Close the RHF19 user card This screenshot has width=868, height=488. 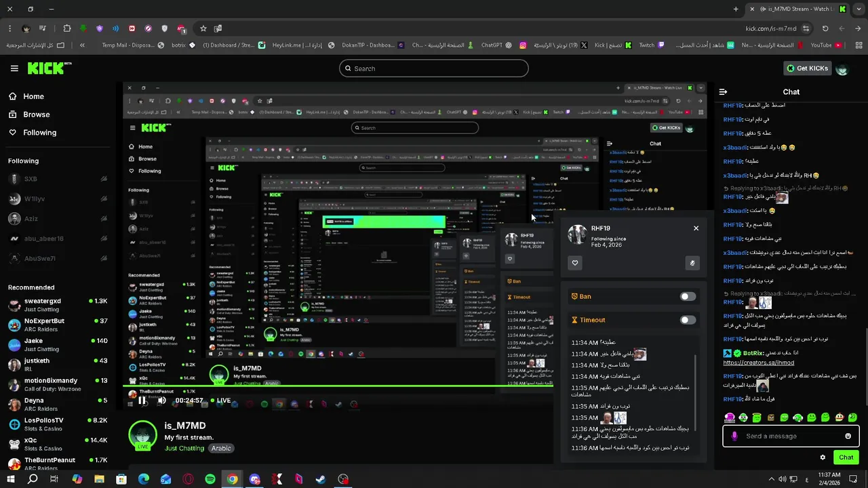696,228
